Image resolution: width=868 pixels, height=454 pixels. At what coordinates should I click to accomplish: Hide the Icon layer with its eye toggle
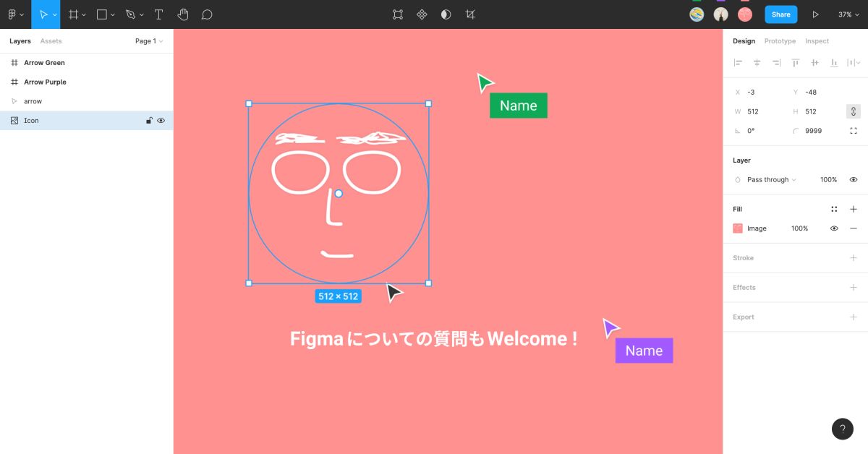coord(161,120)
